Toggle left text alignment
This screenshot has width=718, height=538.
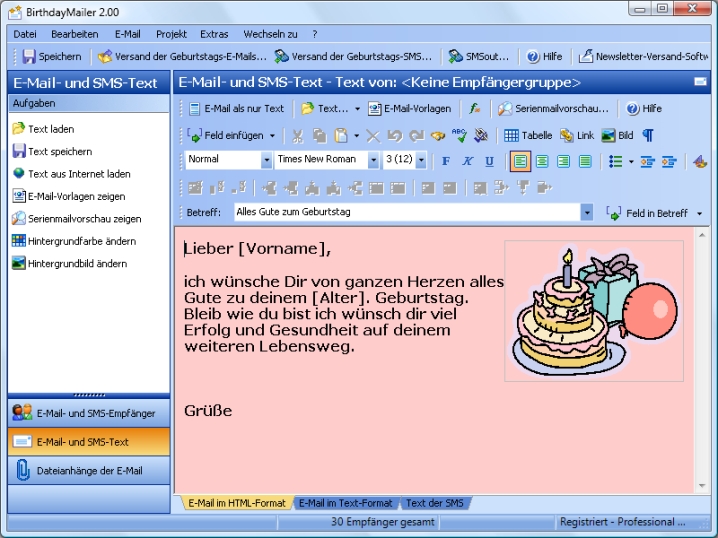(x=520, y=161)
